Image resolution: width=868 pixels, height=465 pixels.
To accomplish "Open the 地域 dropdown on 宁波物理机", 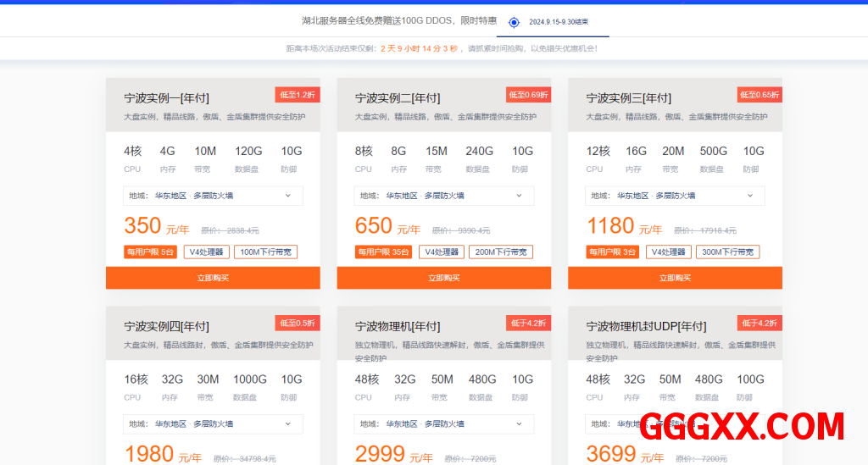I will (443, 423).
